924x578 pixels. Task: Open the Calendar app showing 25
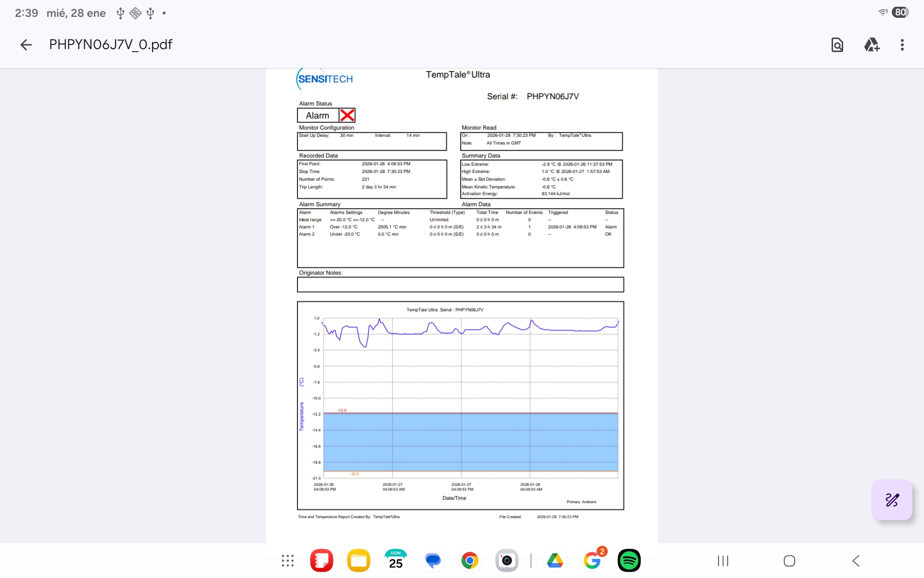396,561
